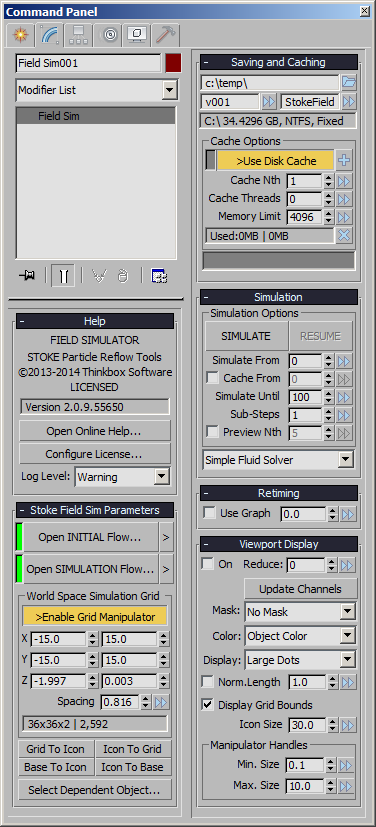Open the Utilities hammer tab

coord(166,35)
